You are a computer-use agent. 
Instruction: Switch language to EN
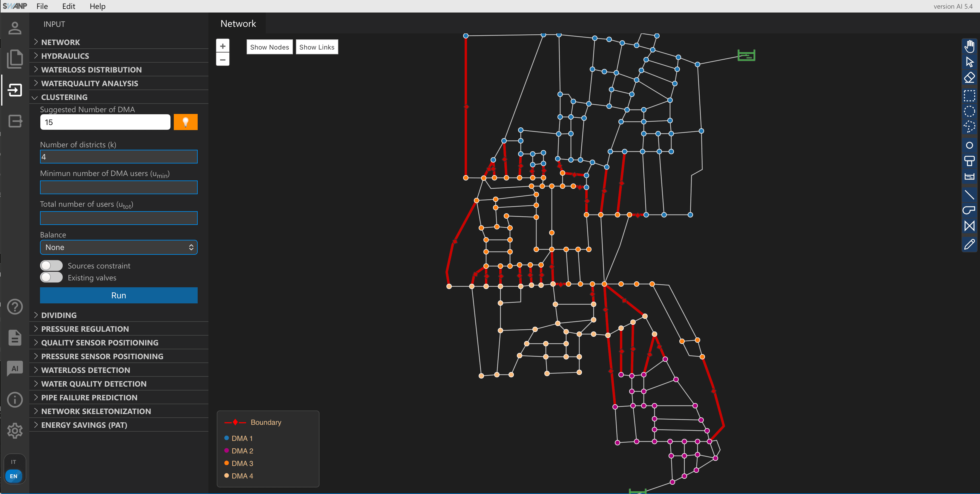[14, 476]
